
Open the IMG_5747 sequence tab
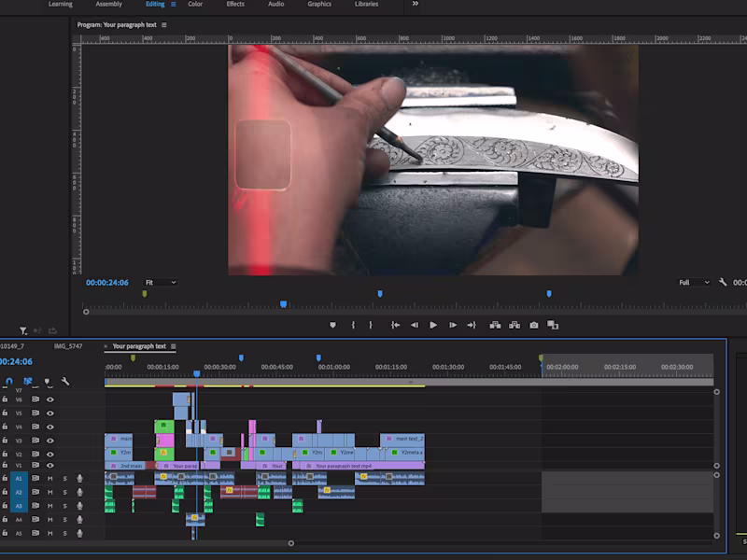pyautogui.click(x=68, y=346)
